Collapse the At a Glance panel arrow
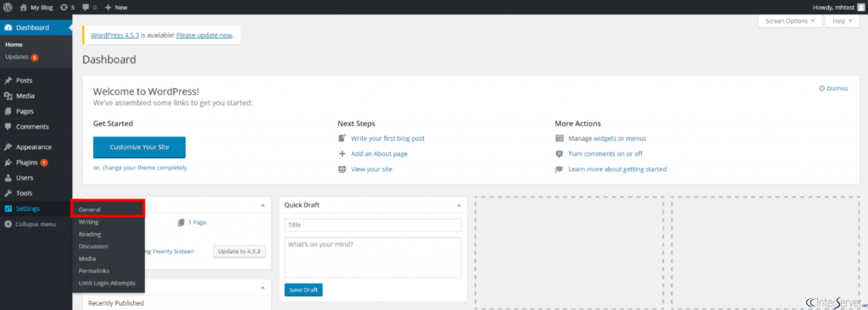 click(263, 205)
